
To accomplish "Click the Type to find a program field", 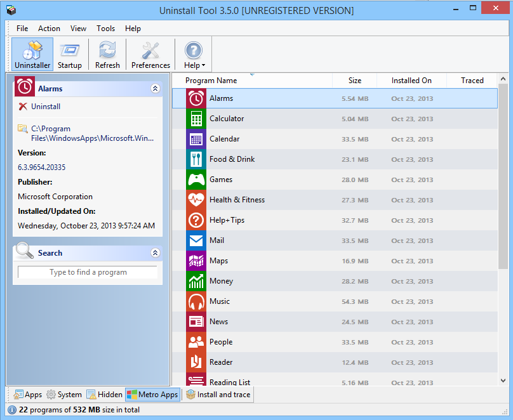I will click(x=88, y=272).
